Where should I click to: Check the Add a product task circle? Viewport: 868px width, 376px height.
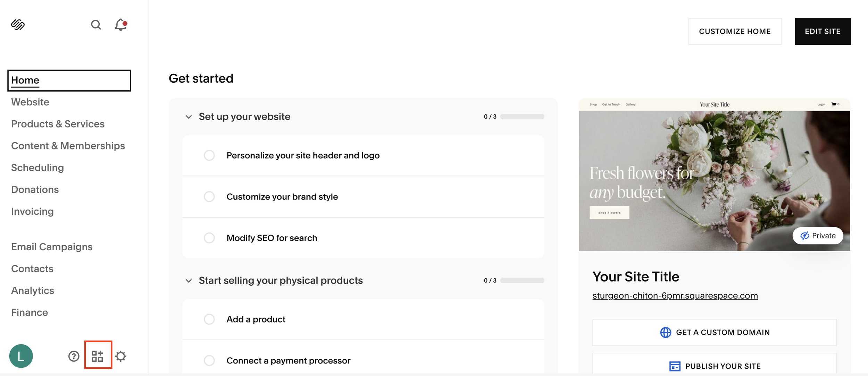(209, 319)
